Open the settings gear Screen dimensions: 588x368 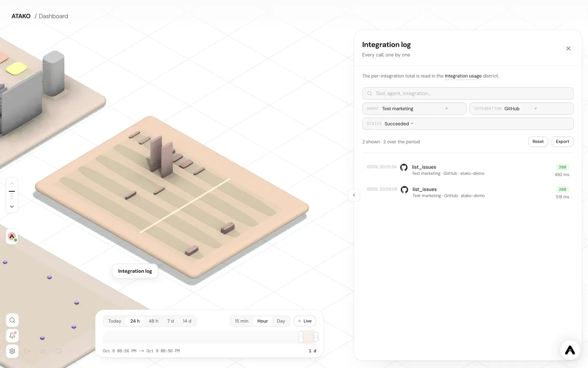pos(12,351)
